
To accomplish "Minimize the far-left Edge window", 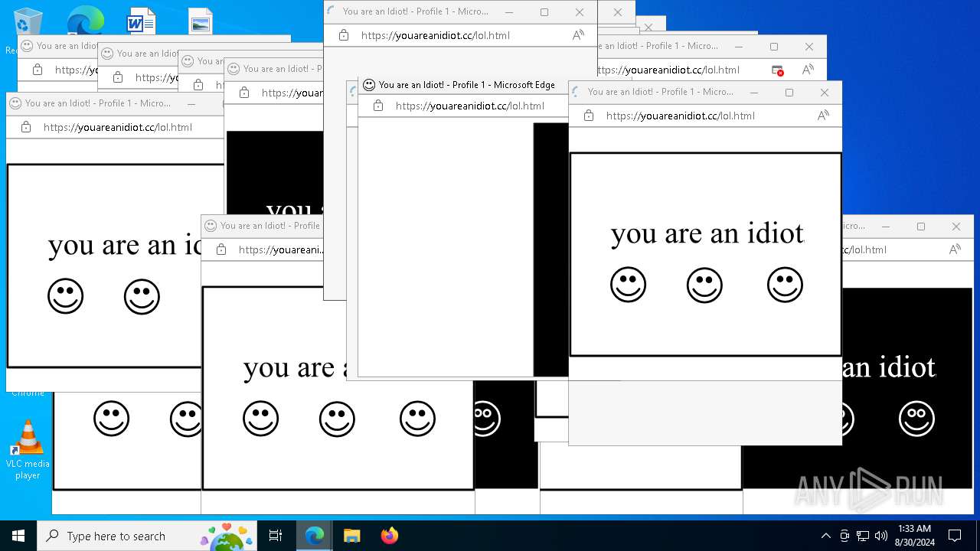I will [x=191, y=104].
